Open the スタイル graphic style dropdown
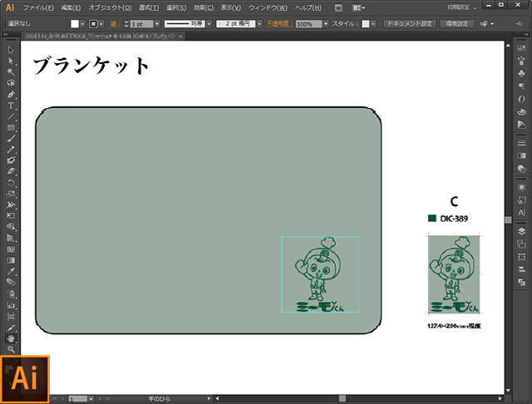 point(373,24)
